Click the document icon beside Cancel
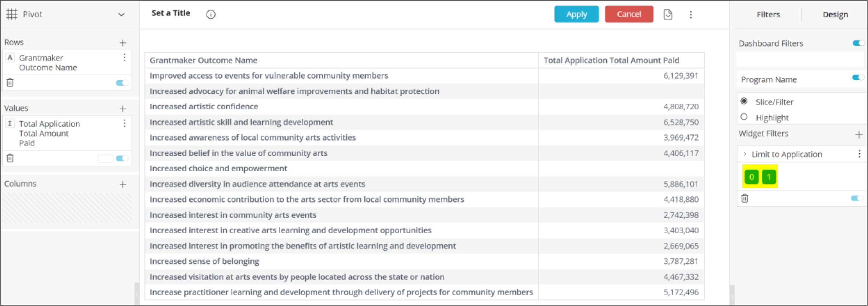Screen dimensions: 868x306 [x=668, y=14]
